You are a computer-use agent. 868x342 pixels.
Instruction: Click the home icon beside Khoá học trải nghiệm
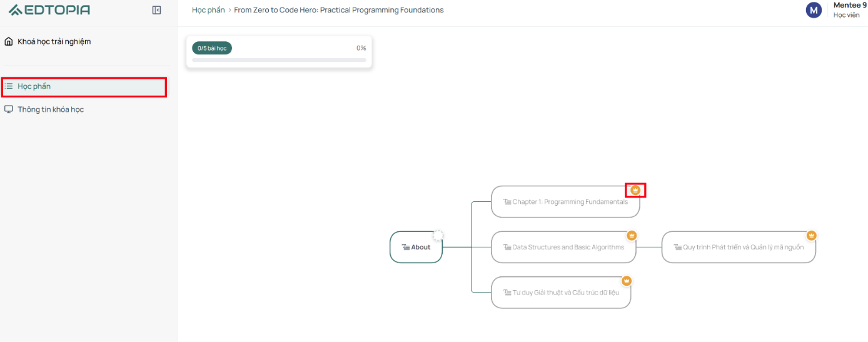pyautogui.click(x=9, y=41)
